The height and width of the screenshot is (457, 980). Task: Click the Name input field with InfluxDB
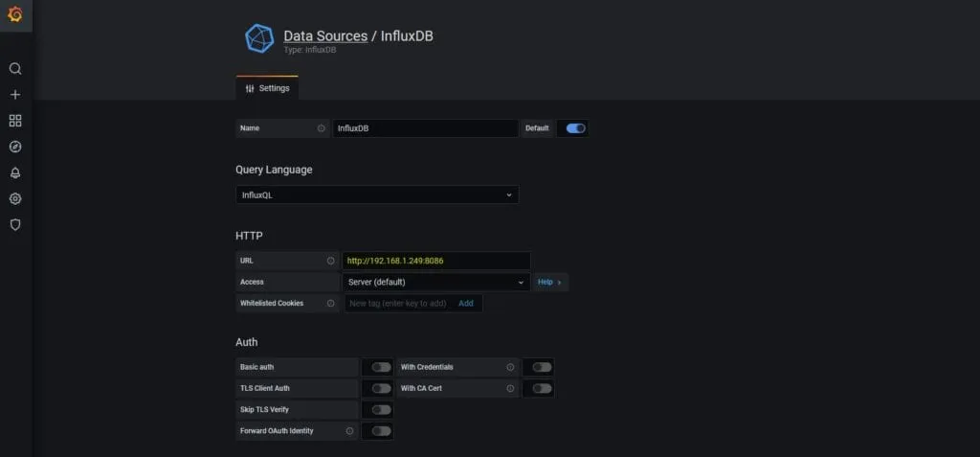(426, 128)
